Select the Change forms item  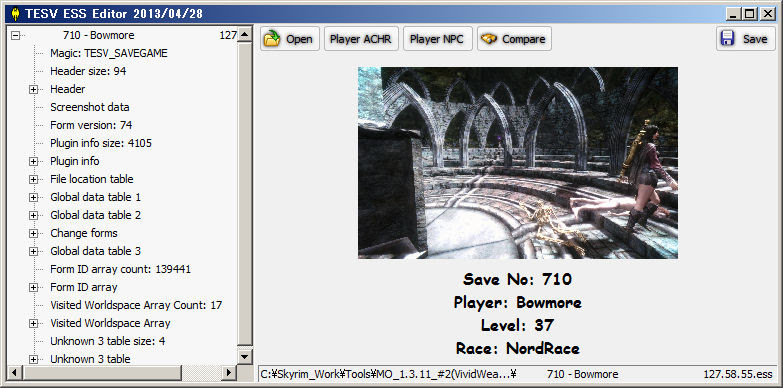click(83, 233)
